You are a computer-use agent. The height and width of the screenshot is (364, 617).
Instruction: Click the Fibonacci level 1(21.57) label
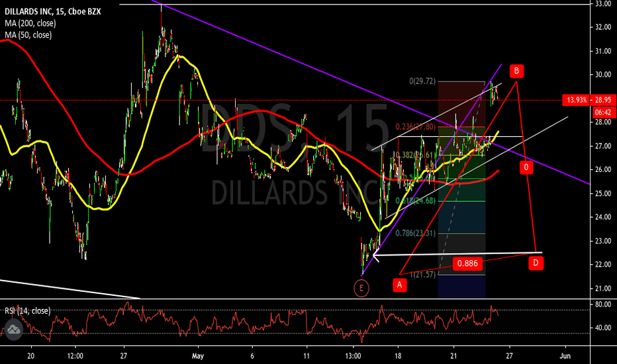[x=423, y=274]
